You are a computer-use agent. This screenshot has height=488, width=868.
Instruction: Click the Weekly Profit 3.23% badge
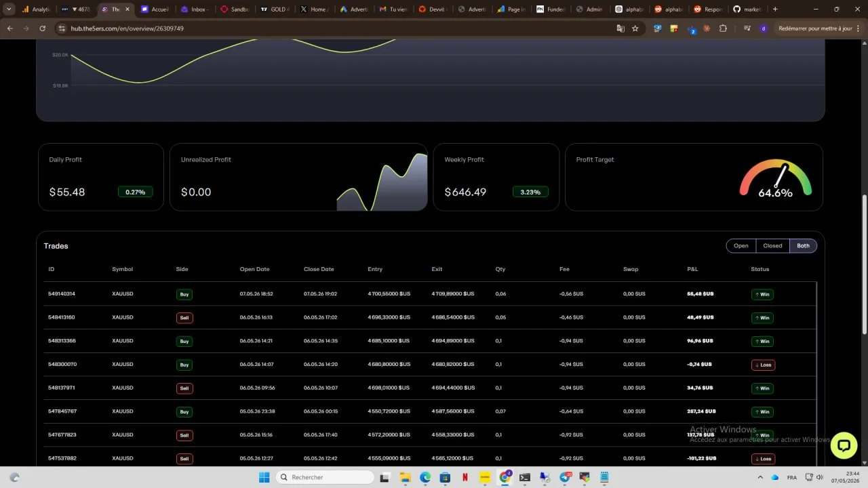530,192
